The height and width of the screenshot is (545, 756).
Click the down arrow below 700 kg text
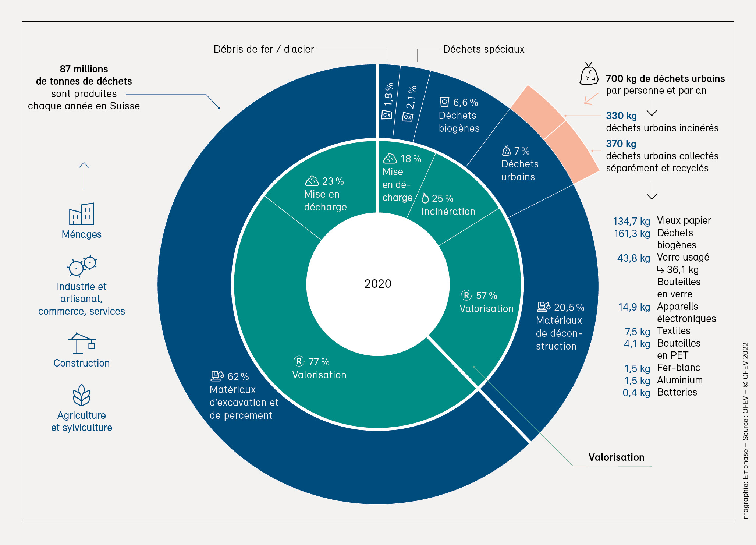tap(652, 107)
